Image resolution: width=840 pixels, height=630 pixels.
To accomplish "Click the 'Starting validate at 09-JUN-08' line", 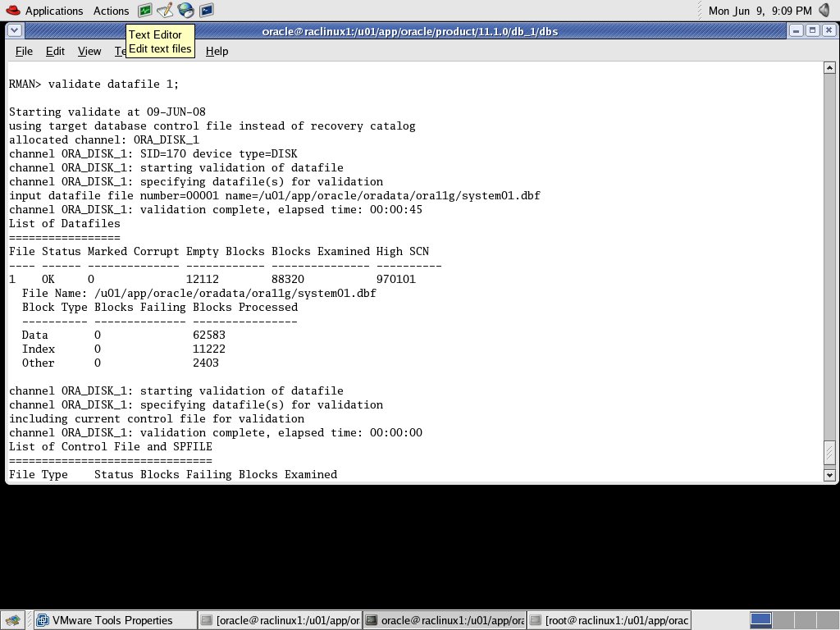I will pos(107,112).
